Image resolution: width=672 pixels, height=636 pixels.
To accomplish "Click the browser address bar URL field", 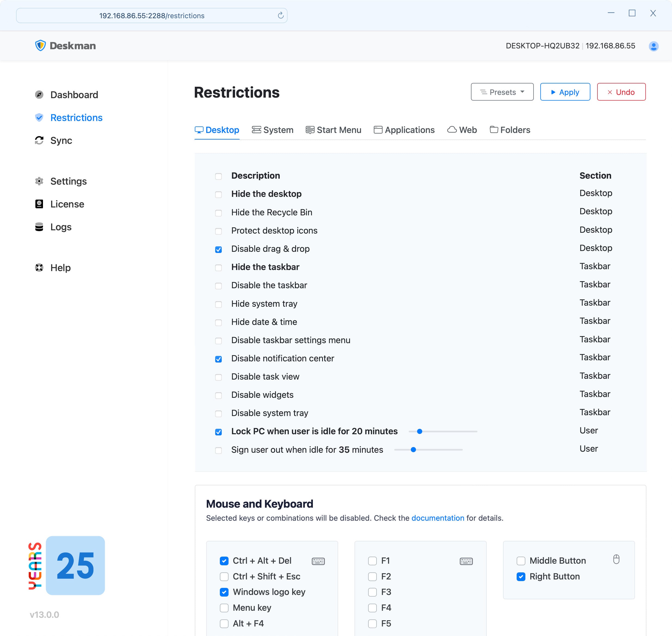I will 152,15.
